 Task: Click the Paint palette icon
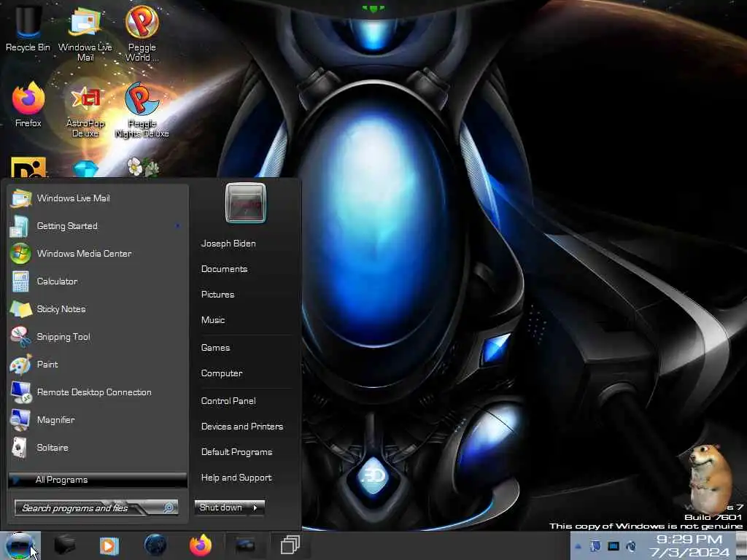pyautogui.click(x=20, y=365)
